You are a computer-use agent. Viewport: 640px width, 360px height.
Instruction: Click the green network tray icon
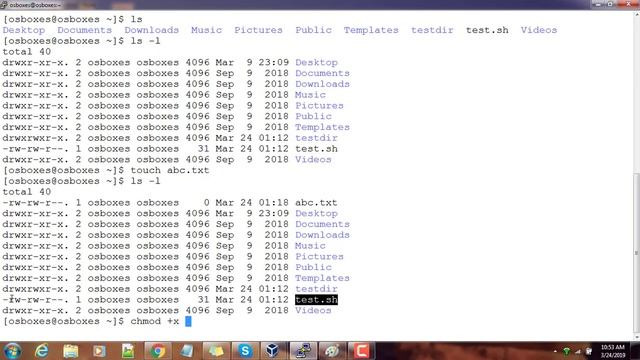pos(567,351)
